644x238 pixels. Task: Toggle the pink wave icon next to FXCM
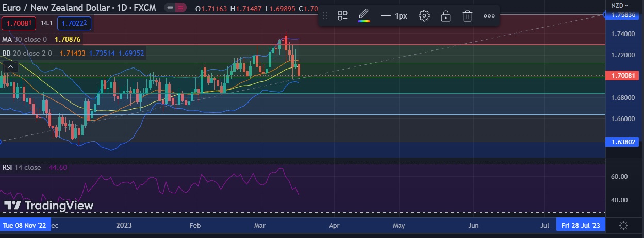(x=180, y=8)
